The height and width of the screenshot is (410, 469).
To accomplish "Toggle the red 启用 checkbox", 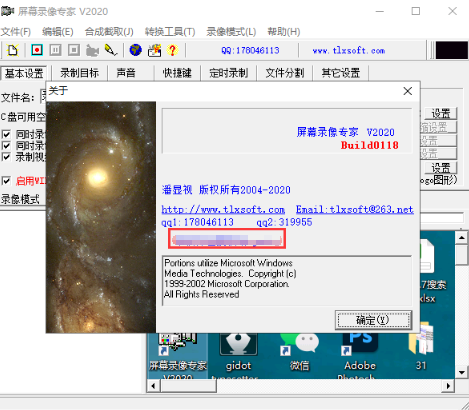I will tap(6, 181).
